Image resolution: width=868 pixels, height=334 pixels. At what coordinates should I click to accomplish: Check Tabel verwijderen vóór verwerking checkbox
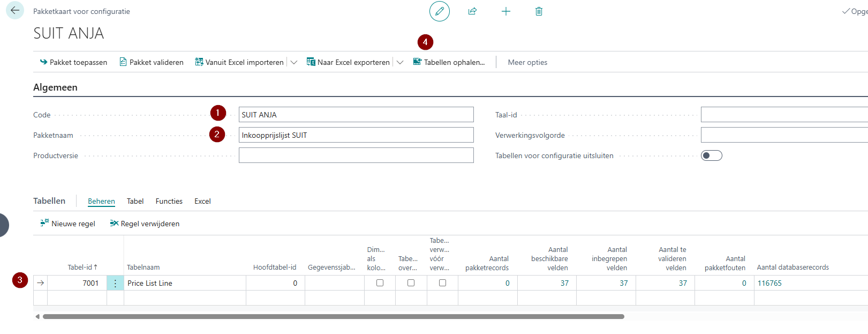pyautogui.click(x=442, y=283)
